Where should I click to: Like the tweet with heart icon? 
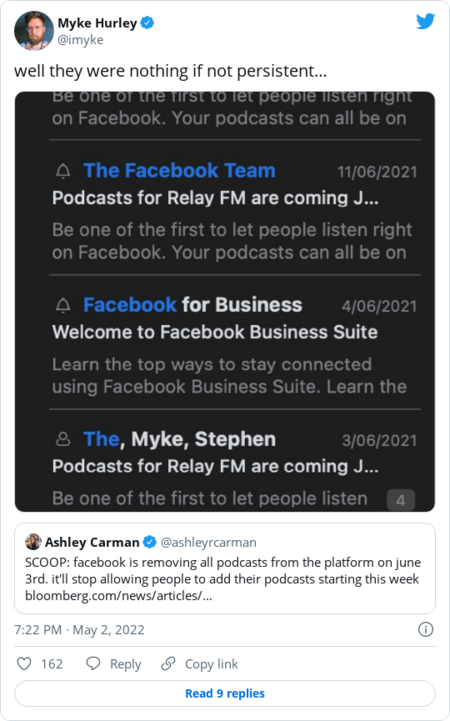[x=24, y=664]
